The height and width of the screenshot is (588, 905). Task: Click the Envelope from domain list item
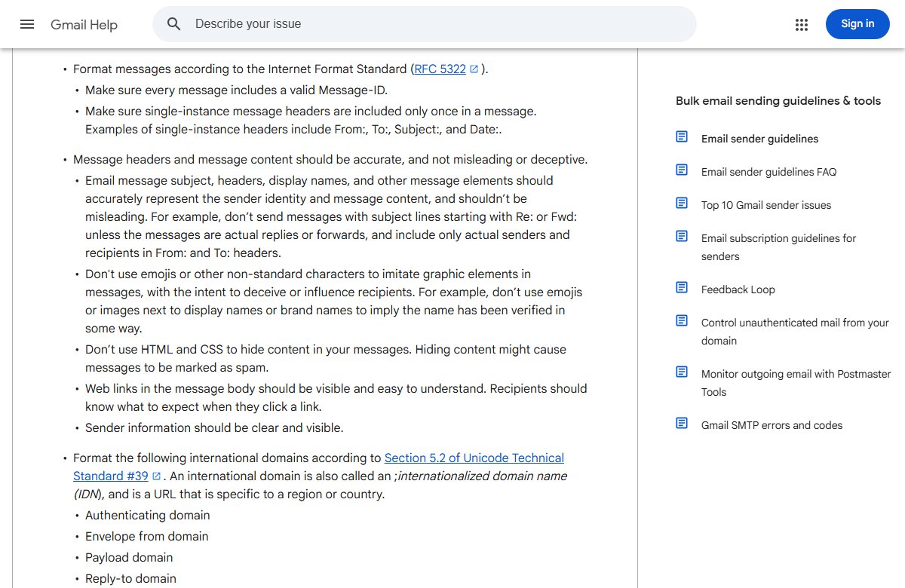(x=147, y=537)
